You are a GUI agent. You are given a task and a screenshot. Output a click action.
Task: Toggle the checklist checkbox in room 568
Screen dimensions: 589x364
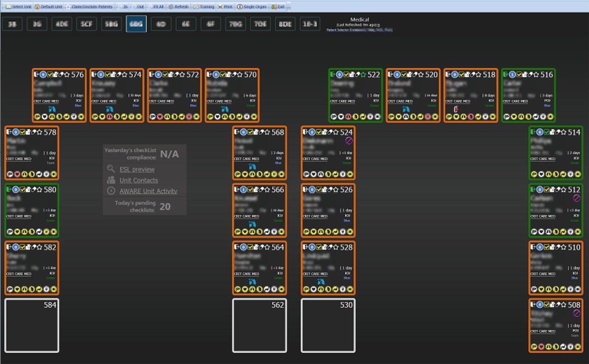[x=250, y=132]
